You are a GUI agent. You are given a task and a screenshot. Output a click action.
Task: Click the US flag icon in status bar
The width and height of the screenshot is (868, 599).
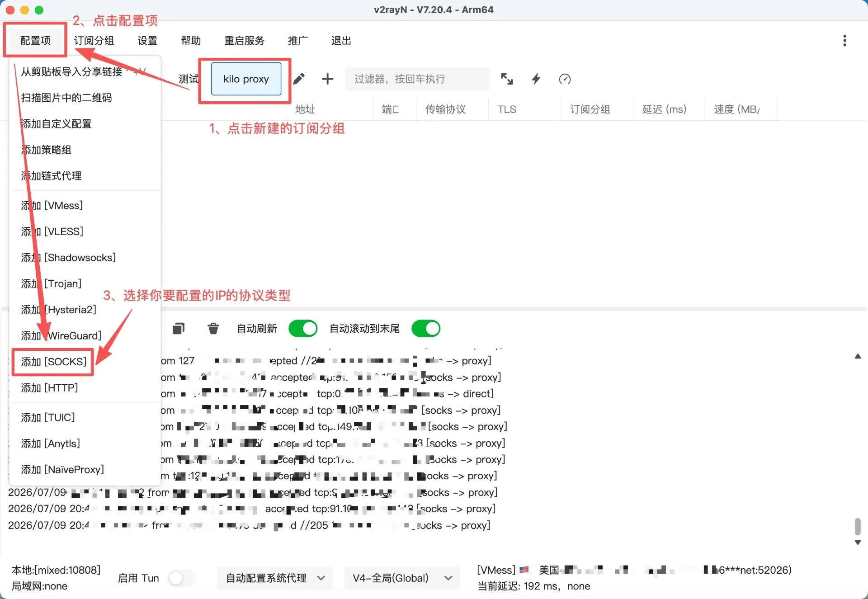(x=524, y=570)
